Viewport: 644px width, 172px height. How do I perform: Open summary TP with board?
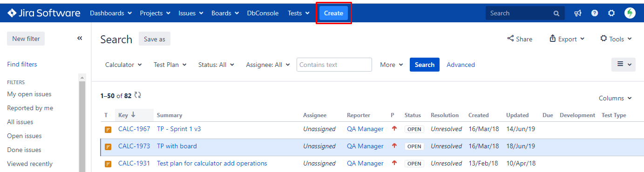pyautogui.click(x=177, y=146)
